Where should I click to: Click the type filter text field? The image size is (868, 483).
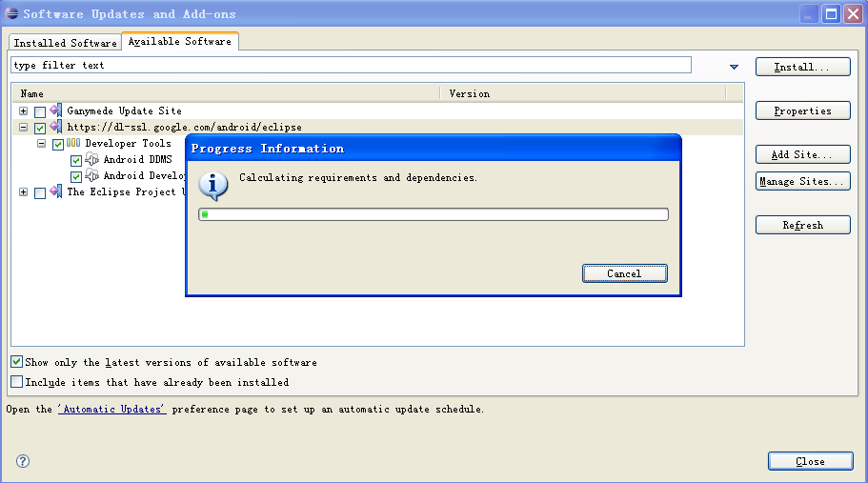(351, 65)
